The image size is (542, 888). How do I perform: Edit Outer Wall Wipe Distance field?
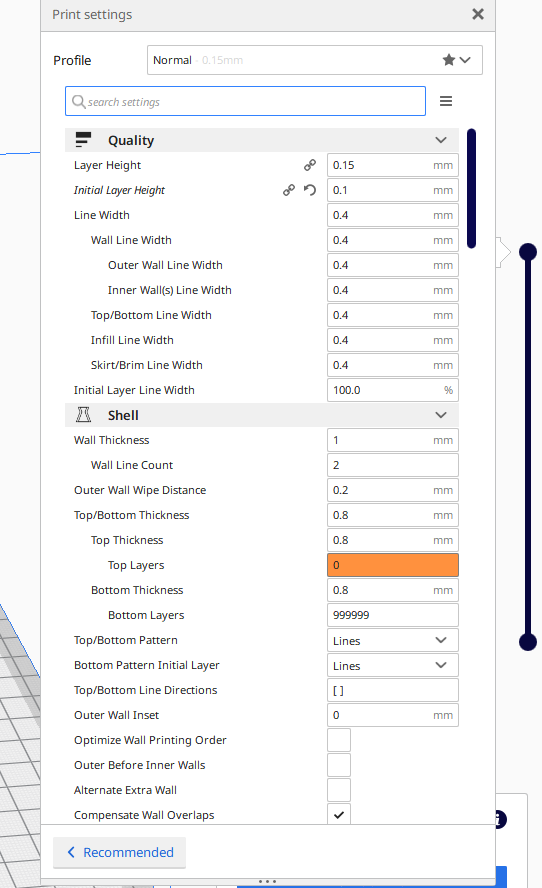(x=392, y=490)
